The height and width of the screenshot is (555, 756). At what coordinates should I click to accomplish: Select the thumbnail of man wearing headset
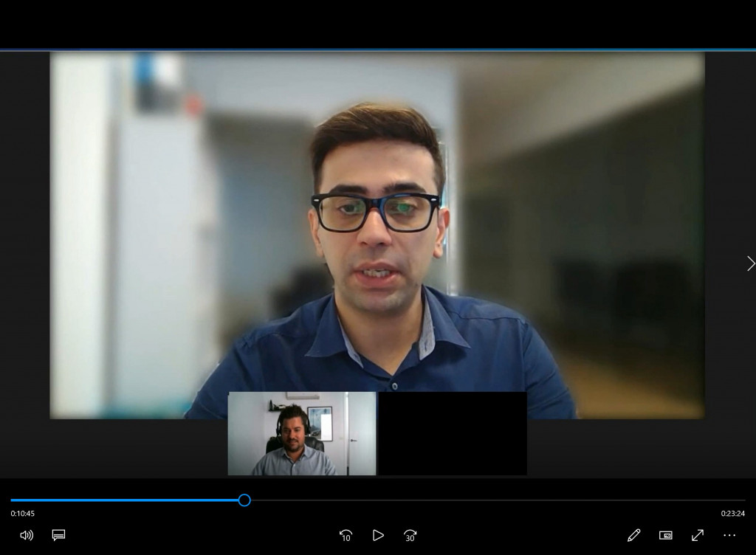click(x=302, y=434)
